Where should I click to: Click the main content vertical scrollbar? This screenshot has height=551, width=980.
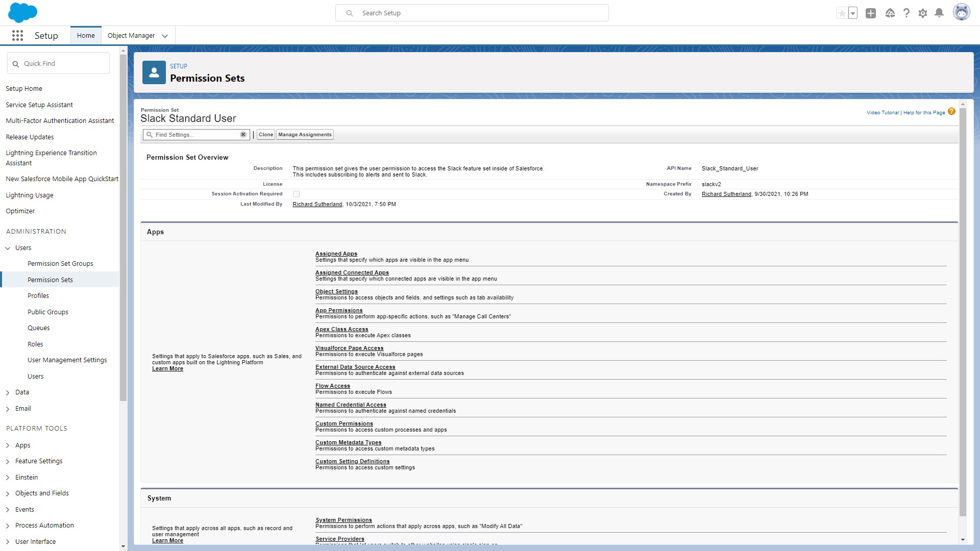963,312
